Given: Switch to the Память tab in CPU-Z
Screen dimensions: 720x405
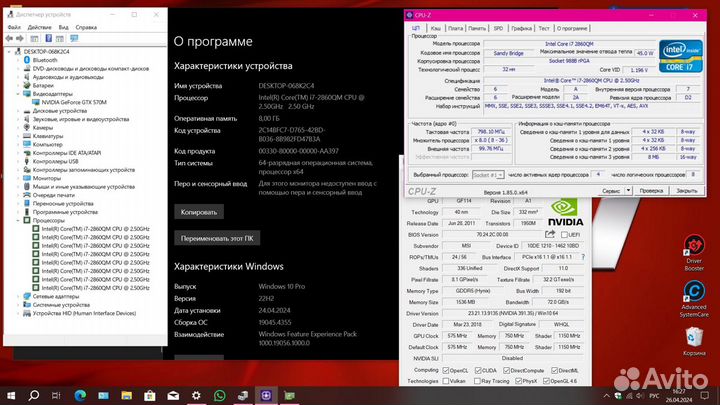Looking at the screenshot, I should pyautogui.click(x=477, y=28).
